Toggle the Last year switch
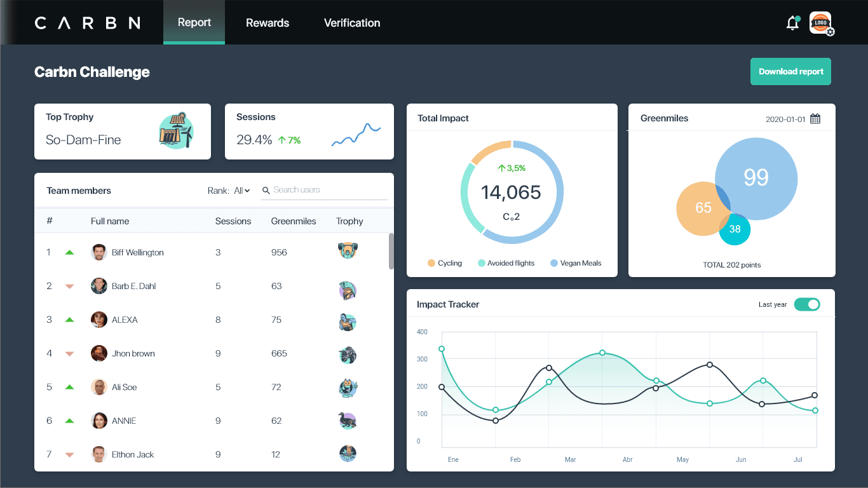 807,304
